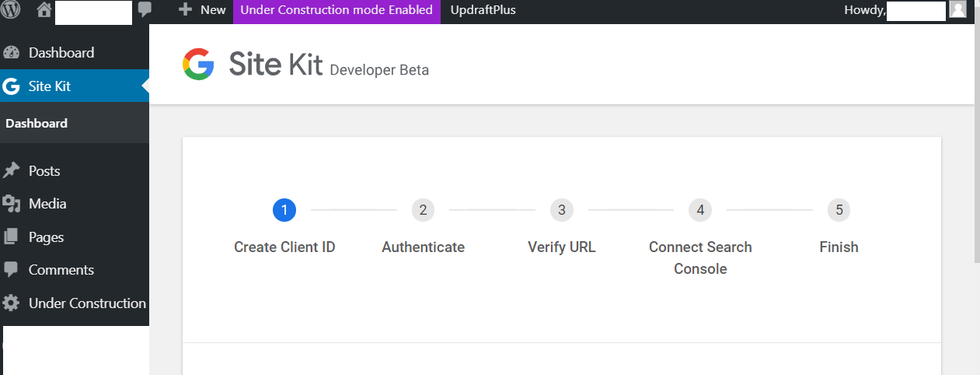Image resolution: width=980 pixels, height=375 pixels.
Task: Open Dashboard from the sidebar
Action: (x=61, y=53)
